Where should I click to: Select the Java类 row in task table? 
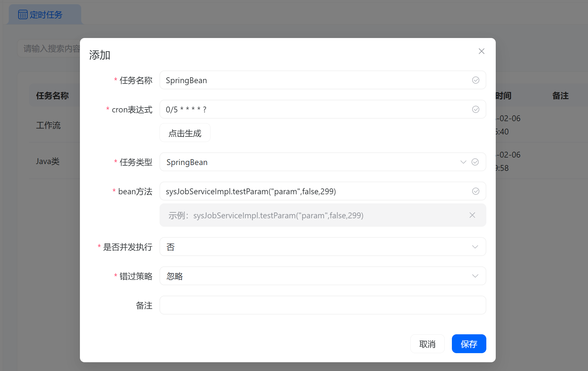(48, 161)
